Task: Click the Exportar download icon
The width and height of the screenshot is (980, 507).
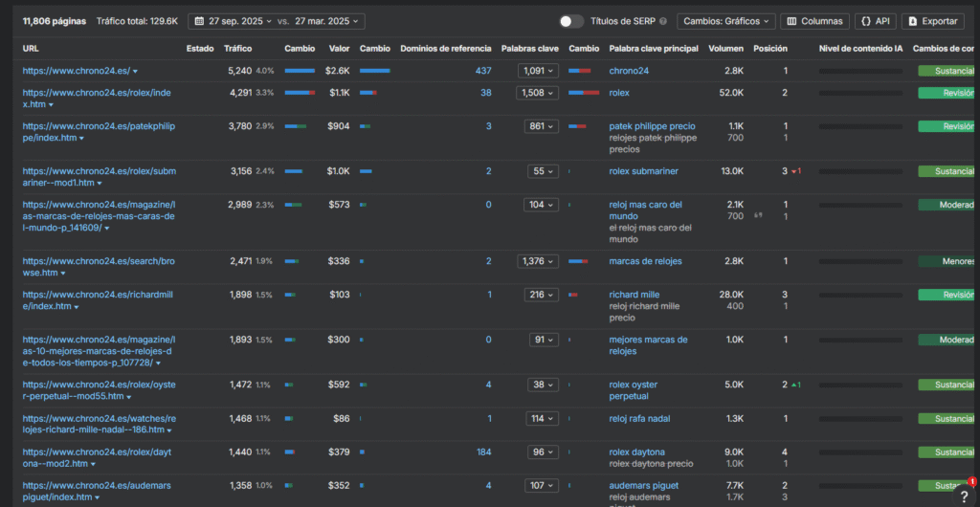Action: point(912,21)
